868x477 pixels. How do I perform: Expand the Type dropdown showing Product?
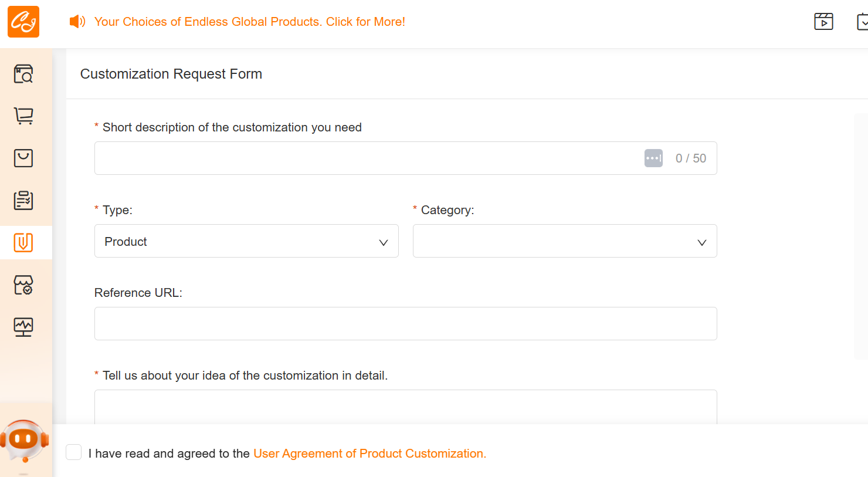point(246,241)
